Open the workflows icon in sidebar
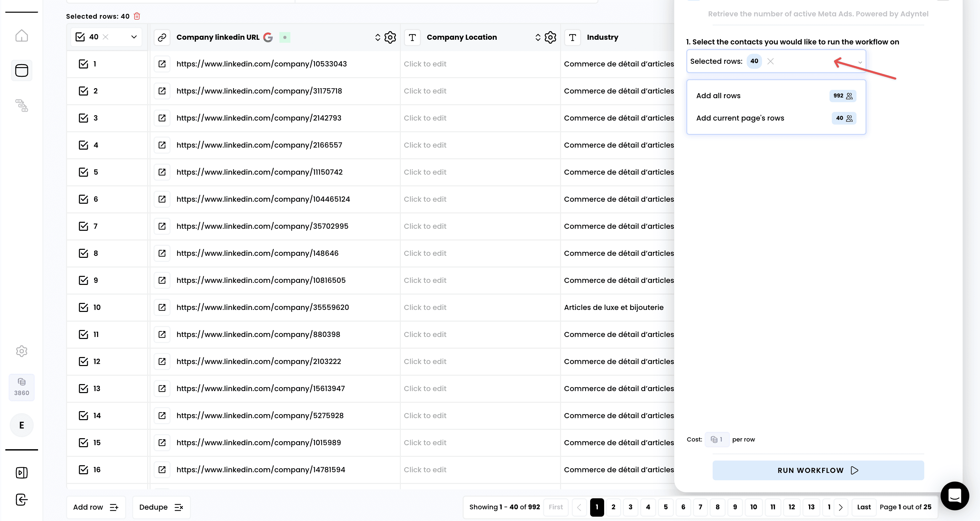The width and height of the screenshot is (980, 521). coord(22,106)
